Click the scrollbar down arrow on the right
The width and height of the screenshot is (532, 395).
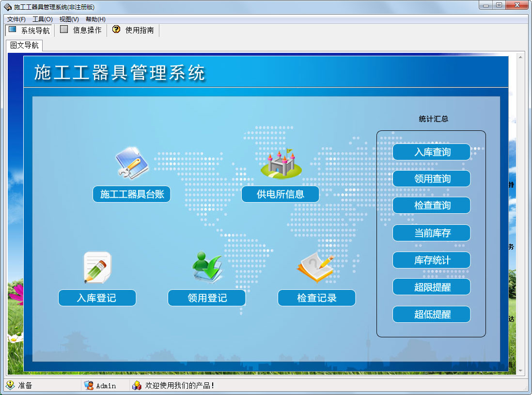520,371
